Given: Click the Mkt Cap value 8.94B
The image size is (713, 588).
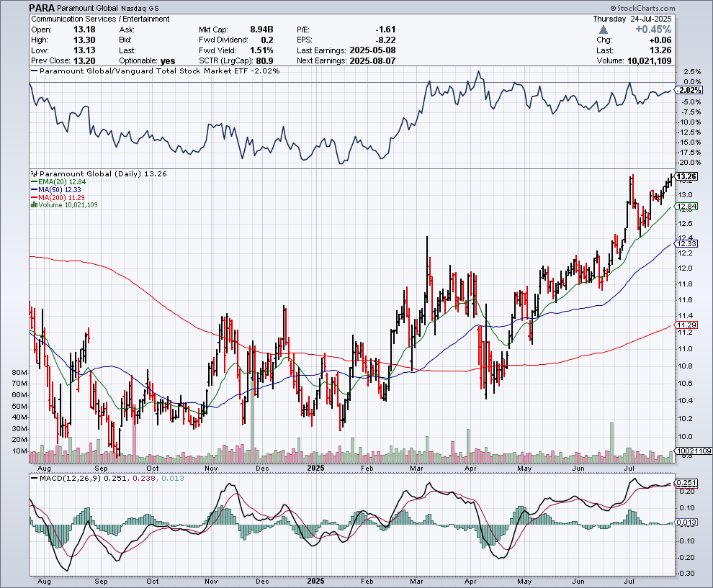Looking at the screenshot, I should pyautogui.click(x=261, y=30).
